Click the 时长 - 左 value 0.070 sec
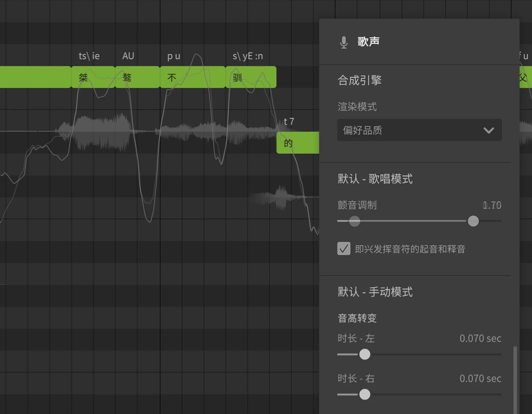532x414 pixels. 480,338
